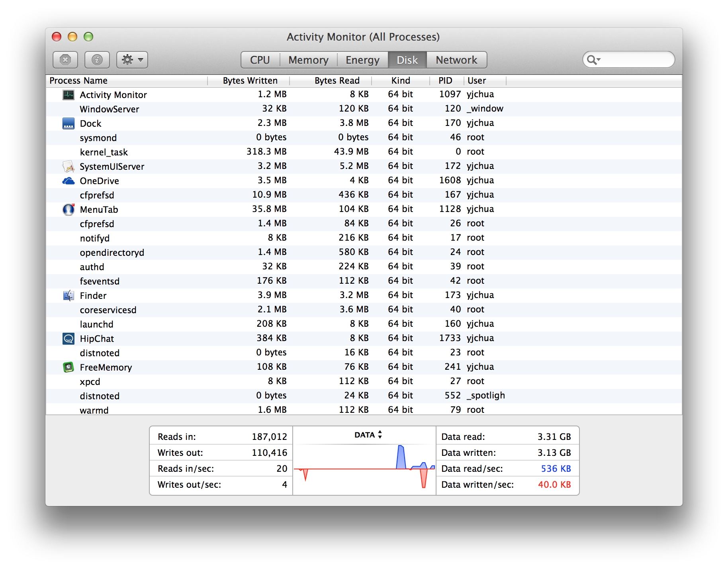This screenshot has width=728, height=569.
Task: Select the notifyd process row
Action: (x=364, y=238)
